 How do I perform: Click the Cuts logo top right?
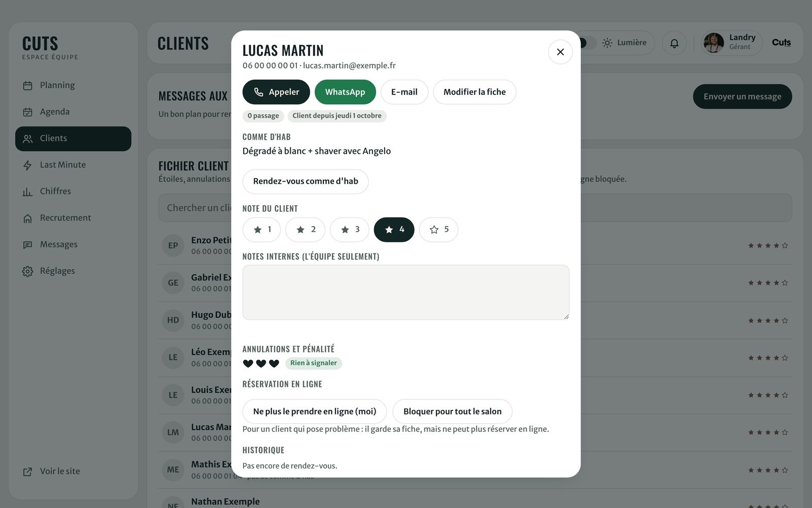pyautogui.click(x=781, y=43)
